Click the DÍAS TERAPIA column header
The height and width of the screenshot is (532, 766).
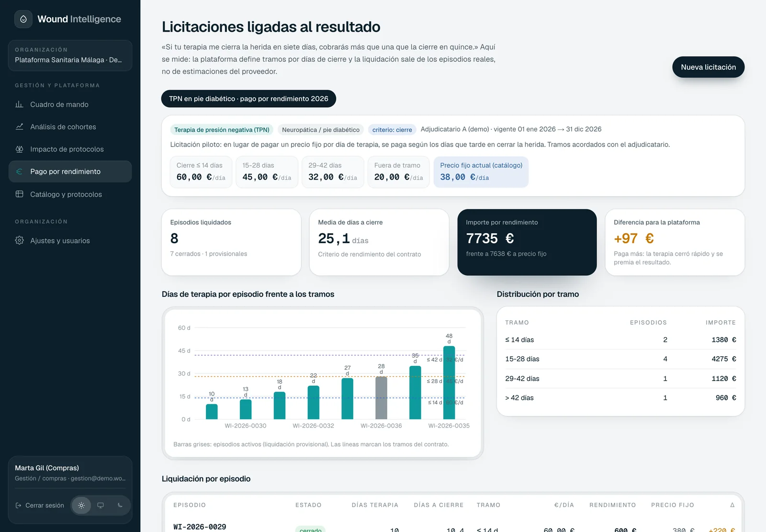375,505
